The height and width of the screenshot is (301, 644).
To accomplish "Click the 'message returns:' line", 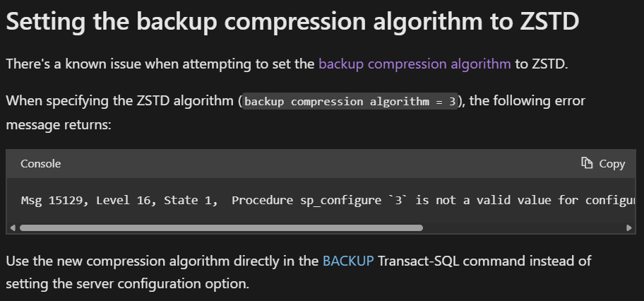I will [x=59, y=124].
